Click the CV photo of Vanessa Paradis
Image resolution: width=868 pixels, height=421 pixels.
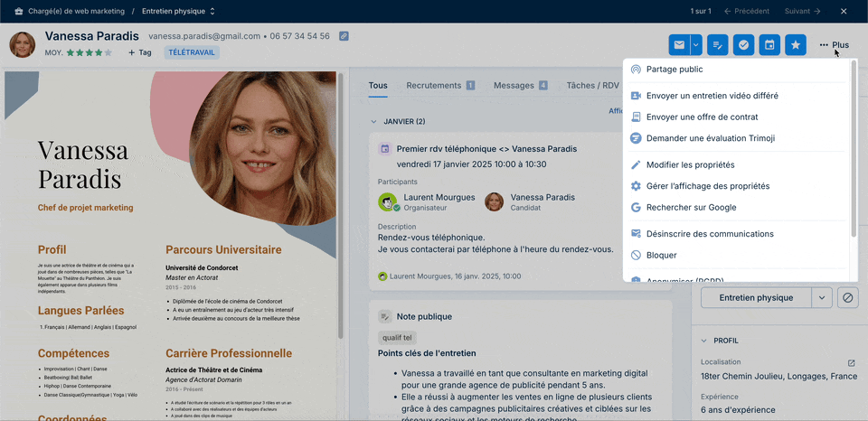262,149
